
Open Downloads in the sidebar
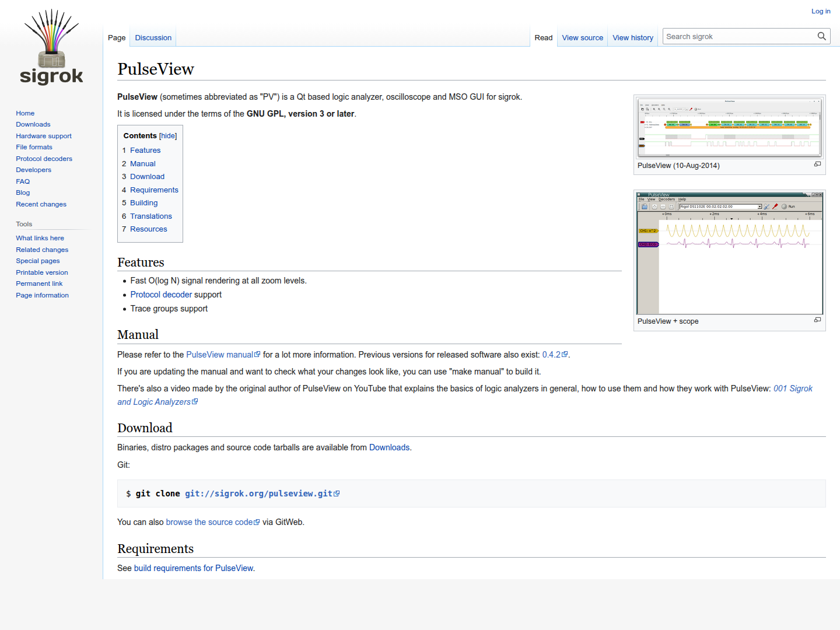point(33,124)
